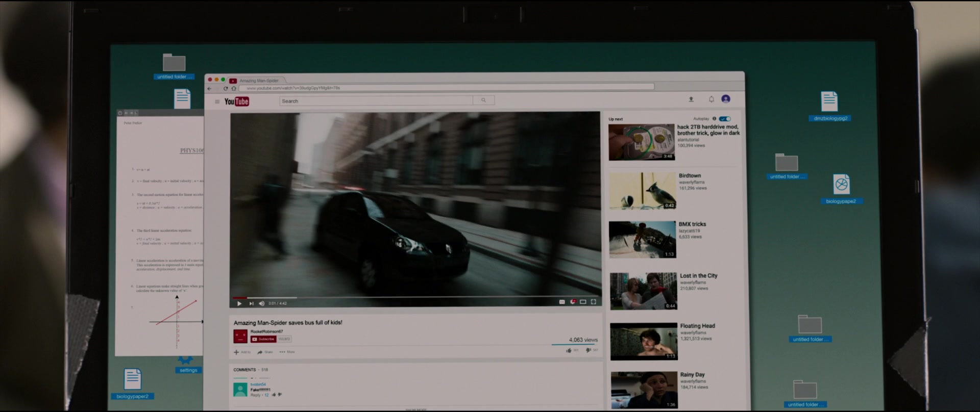Enter full screen video mode
The height and width of the screenshot is (412, 980).
594,302
